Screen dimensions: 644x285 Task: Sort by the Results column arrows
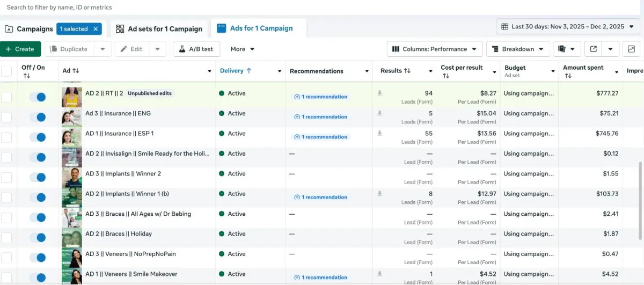407,71
